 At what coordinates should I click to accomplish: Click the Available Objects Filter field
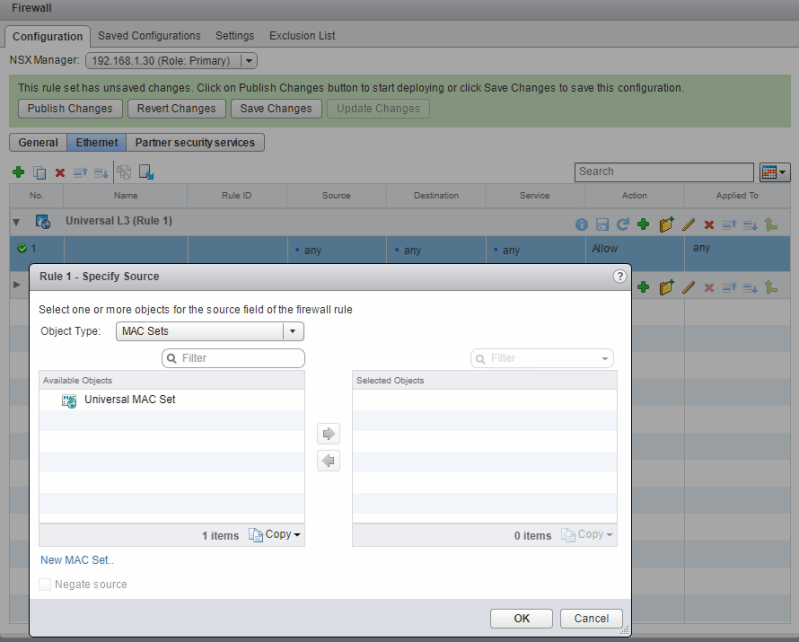coord(233,358)
